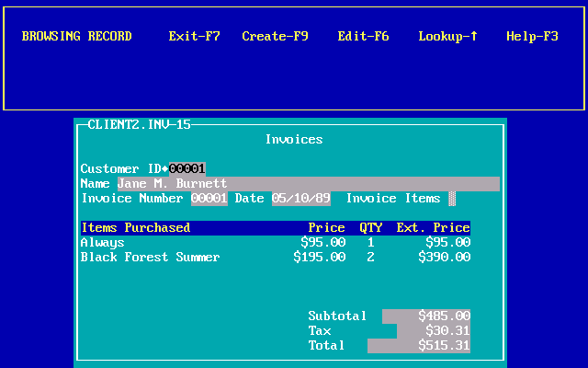Click the Date field 05/10/89
The width and height of the screenshot is (588, 368).
click(x=301, y=199)
